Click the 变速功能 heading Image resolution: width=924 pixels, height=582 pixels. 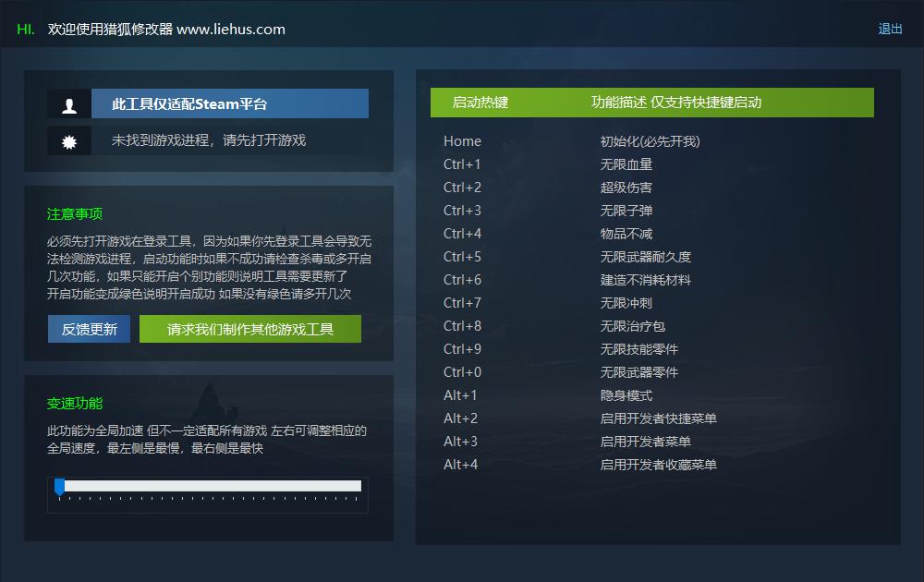click(x=74, y=404)
